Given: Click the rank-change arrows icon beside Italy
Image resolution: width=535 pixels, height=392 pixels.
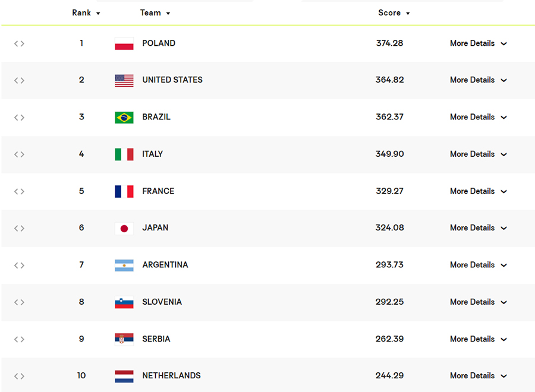Looking at the screenshot, I should (19, 154).
